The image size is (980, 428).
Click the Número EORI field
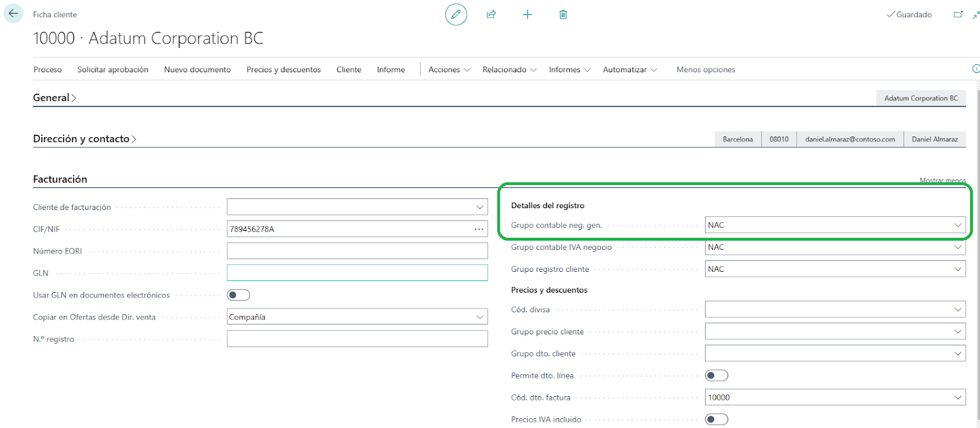click(x=357, y=251)
